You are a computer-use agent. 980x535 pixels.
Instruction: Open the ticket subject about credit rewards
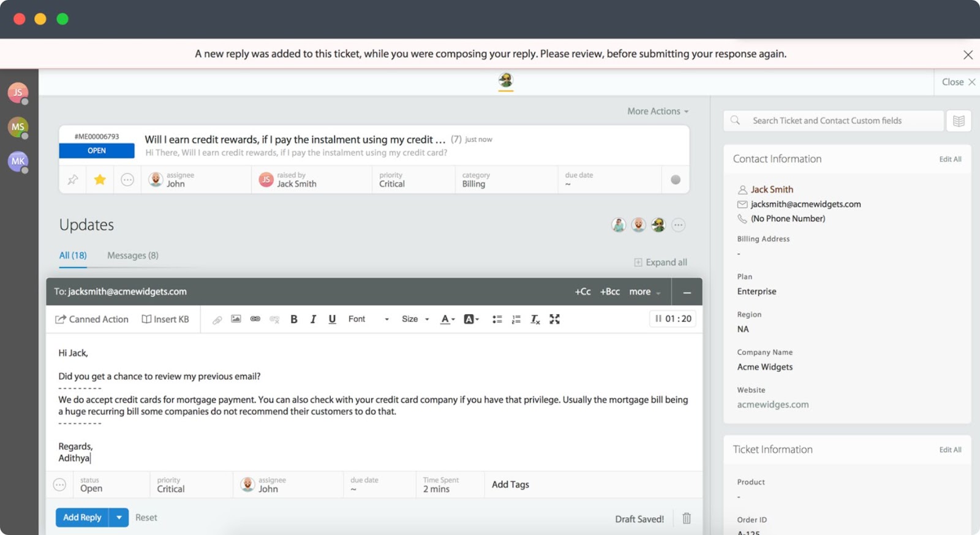point(295,140)
